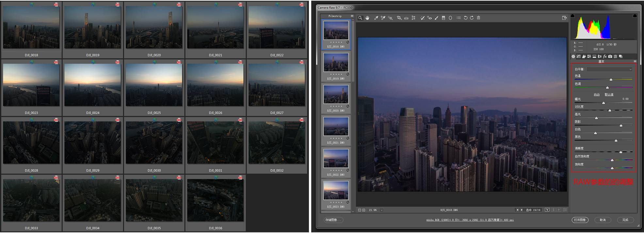Toggle the shadow clipping warning in histogram

pos(572,16)
